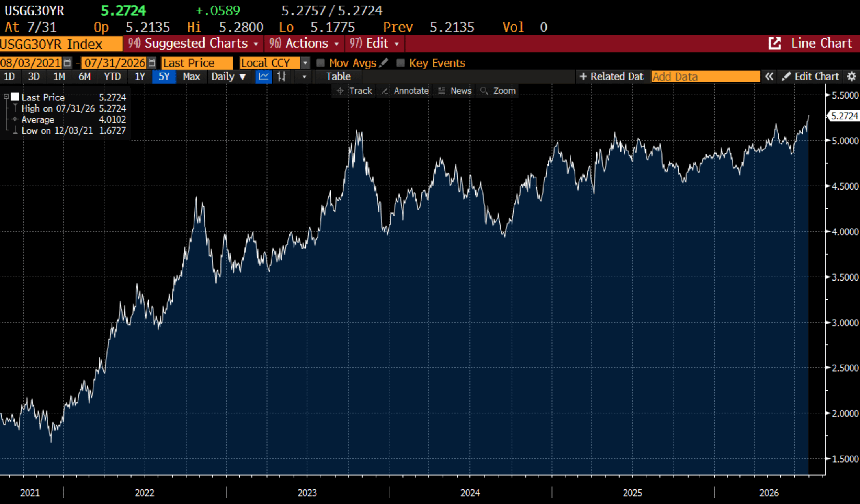Expand the 96) Actions menu
This screenshot has width=860, height=504.
[304, 43]
